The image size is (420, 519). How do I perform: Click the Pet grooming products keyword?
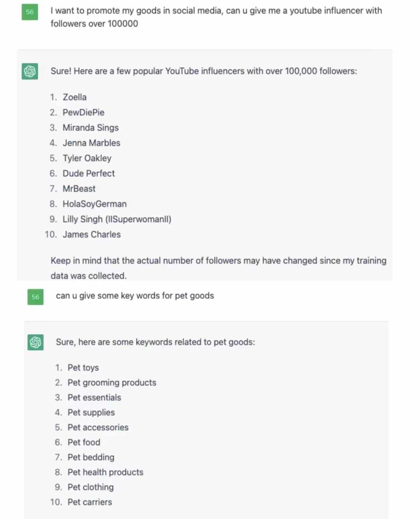point(112,383)
